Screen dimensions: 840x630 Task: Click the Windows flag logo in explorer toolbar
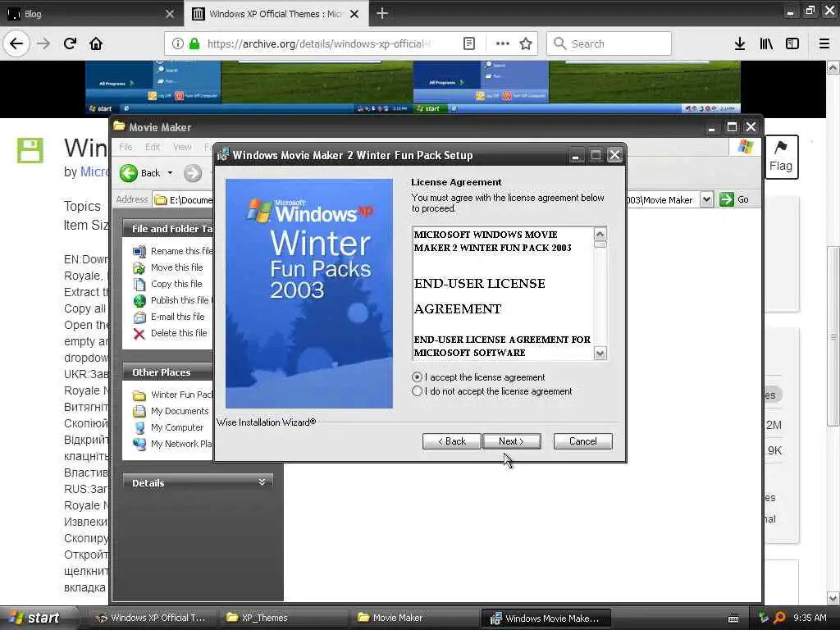[x=745, y=146]
